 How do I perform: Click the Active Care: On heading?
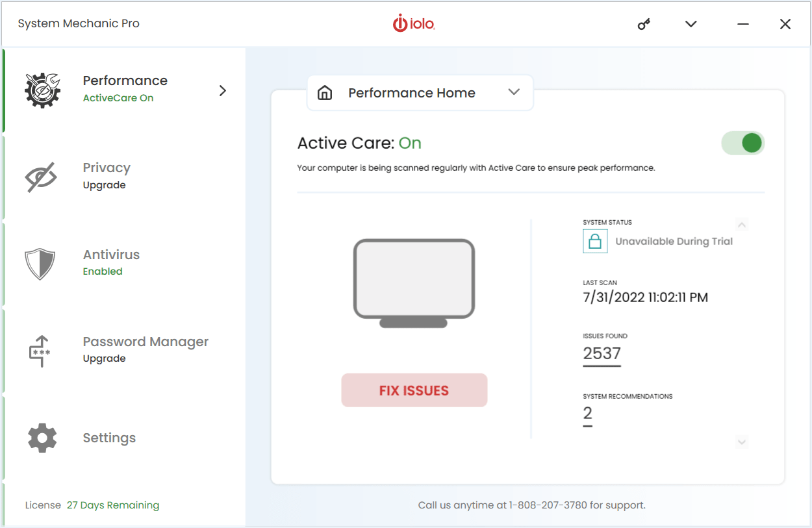359,143
